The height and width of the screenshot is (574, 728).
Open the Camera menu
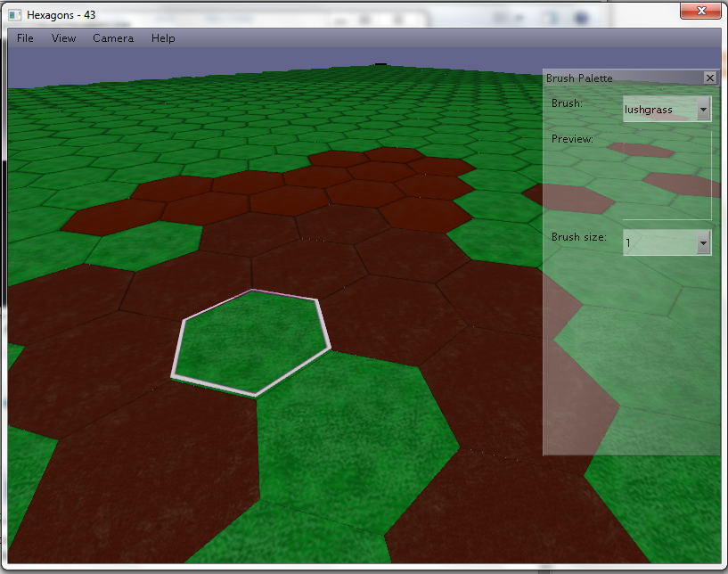pos(113,38)
